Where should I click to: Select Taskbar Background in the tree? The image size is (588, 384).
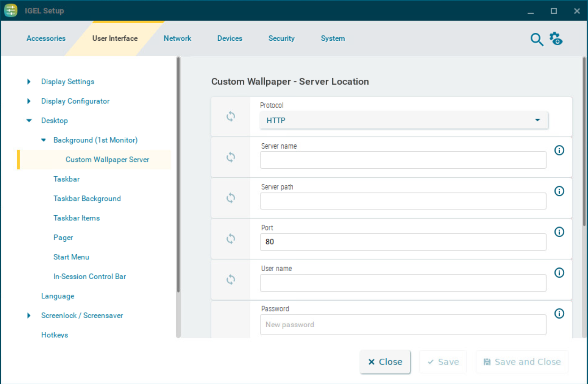[87, 199]
